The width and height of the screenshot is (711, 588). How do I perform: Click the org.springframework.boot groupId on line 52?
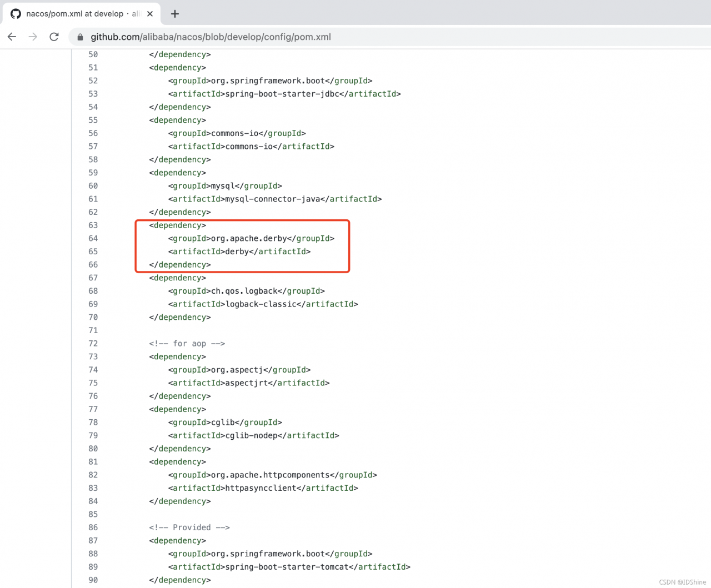[x=271, y=81]
